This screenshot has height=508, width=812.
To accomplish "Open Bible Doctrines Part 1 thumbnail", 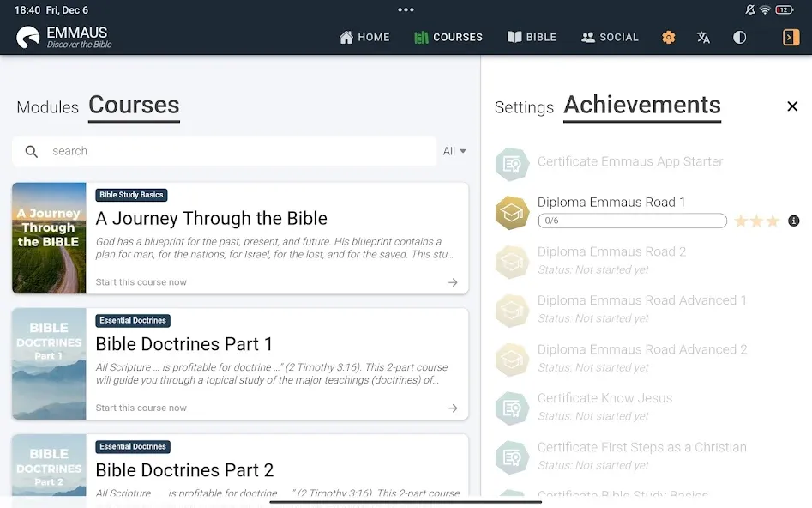I will click(x=49, y=364).
